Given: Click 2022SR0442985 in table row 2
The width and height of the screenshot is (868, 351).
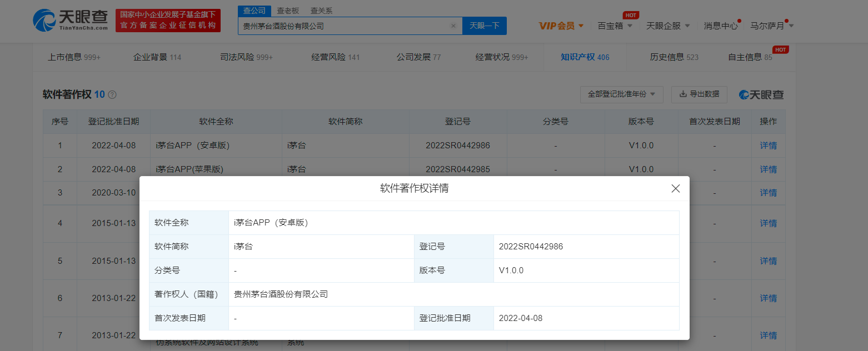Looking at the screenshot, I should [458, 169].
